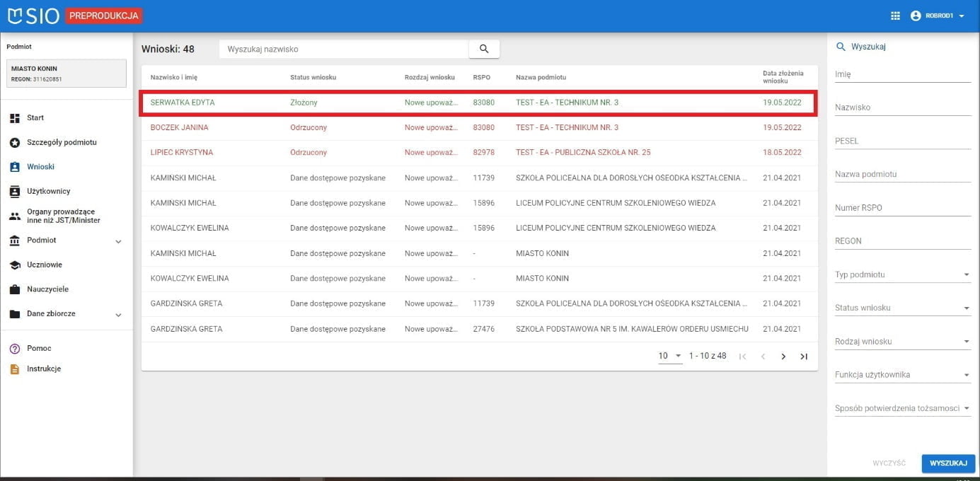Open the apps grid icon
Viewport: 980px width, 481px height.
tap(895, 16)
